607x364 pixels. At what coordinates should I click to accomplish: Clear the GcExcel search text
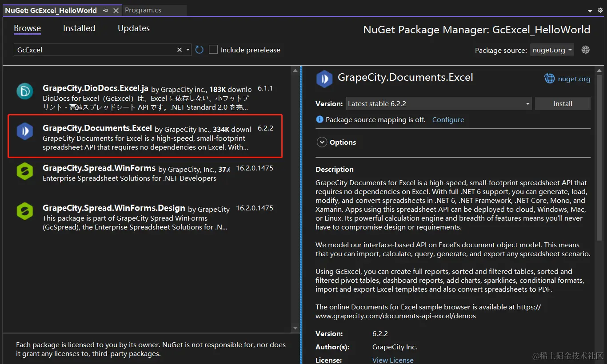[x=180, y=50]
